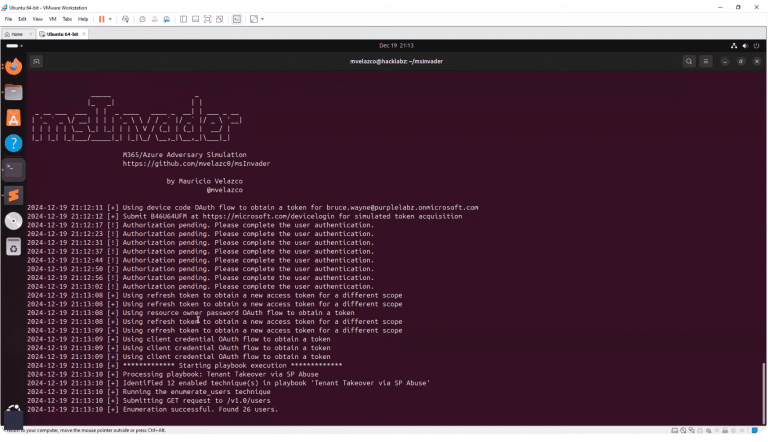Click the hard disk device icon in VMware status bar

674,431
